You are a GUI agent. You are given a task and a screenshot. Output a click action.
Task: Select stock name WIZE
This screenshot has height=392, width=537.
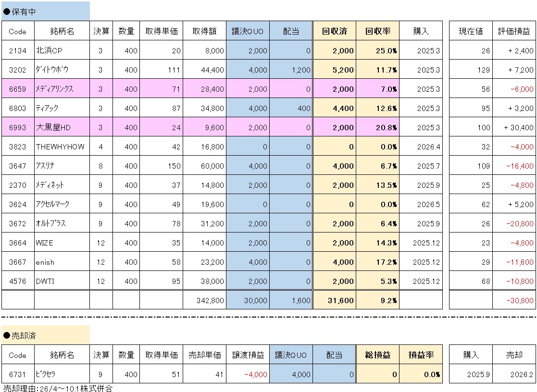point(45,243)
